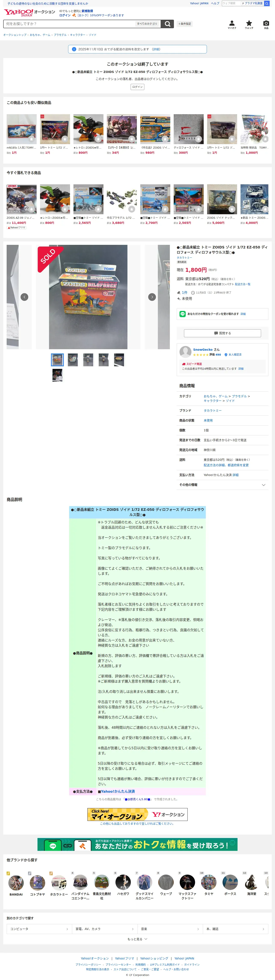Click the マイ・オークション Click here banner
The width and height of the screenshot is (275, 980).
coord(137,814)
